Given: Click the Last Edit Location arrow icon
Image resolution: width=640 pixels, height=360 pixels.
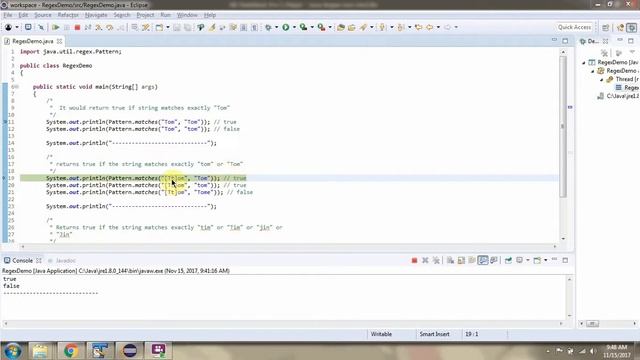Looking at the screenshot, I should pyautogui.click(x=418, y=27).
